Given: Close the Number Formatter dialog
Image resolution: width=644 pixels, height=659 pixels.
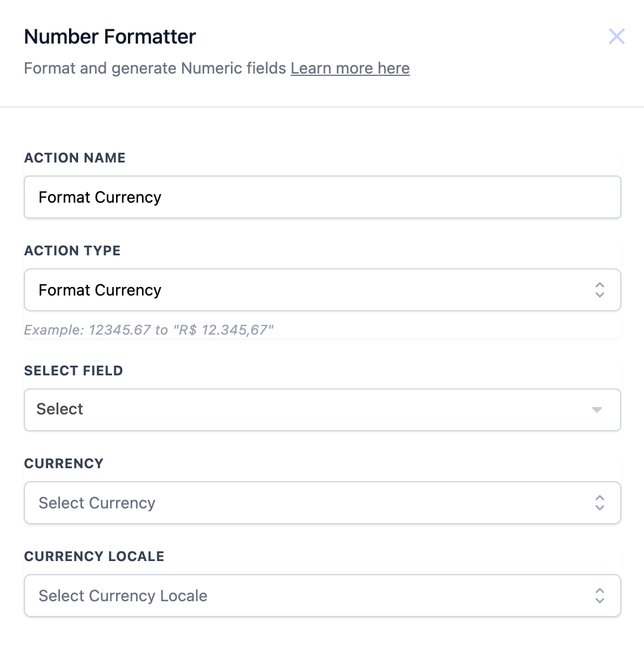Looking at the screenshot, I should tap(616, 37).
